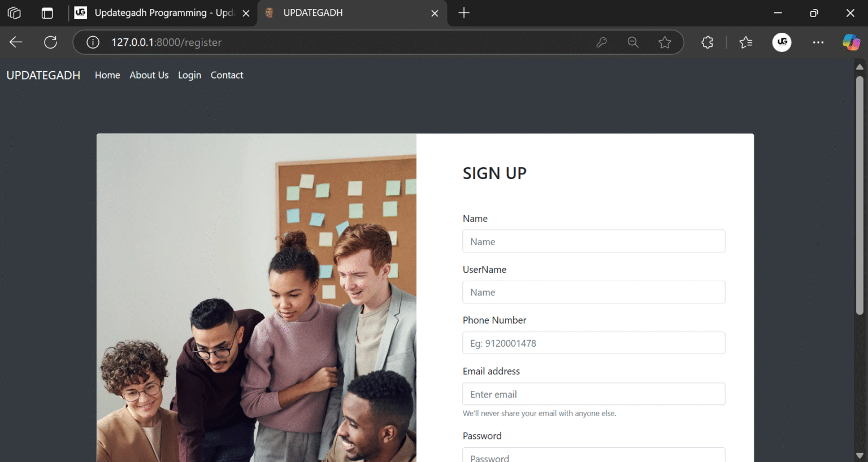This screenshot has width=868, height=462.
Task: Open Settings and more ellipsis menu
Action: click(818, 42)
